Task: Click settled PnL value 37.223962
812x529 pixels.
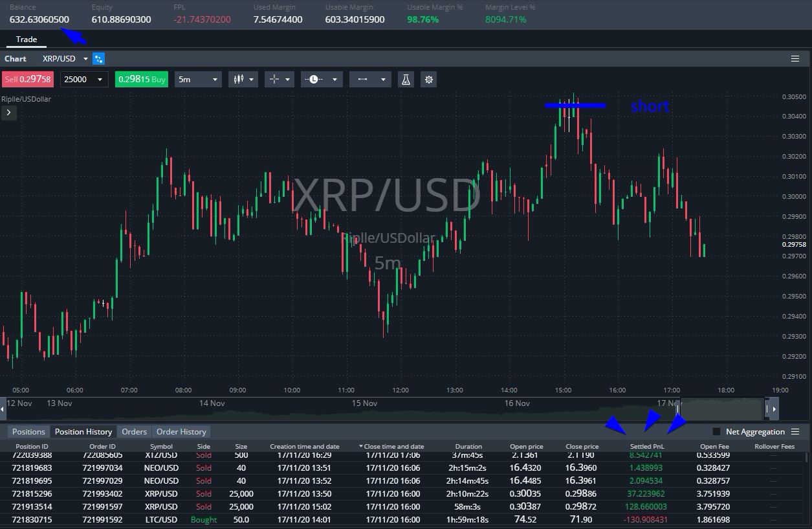Action: tap(647, 493)
